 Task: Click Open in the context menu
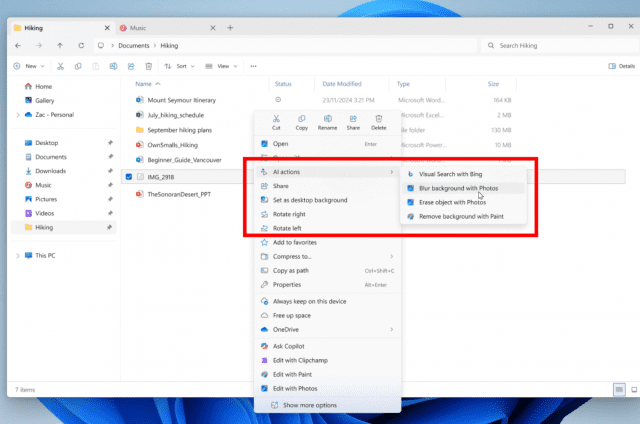tap(327, 144)
